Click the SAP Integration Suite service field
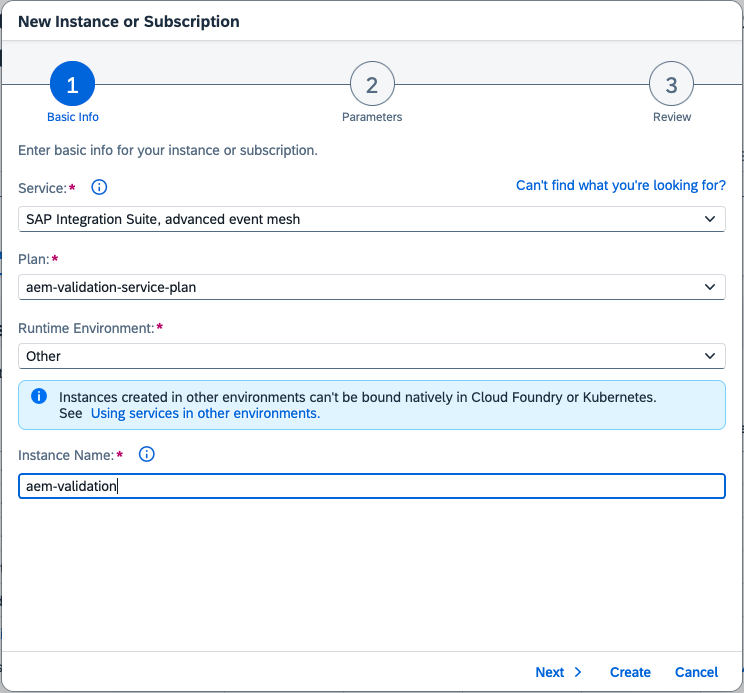This screenshot has height=693, width=744. point(372,219)
